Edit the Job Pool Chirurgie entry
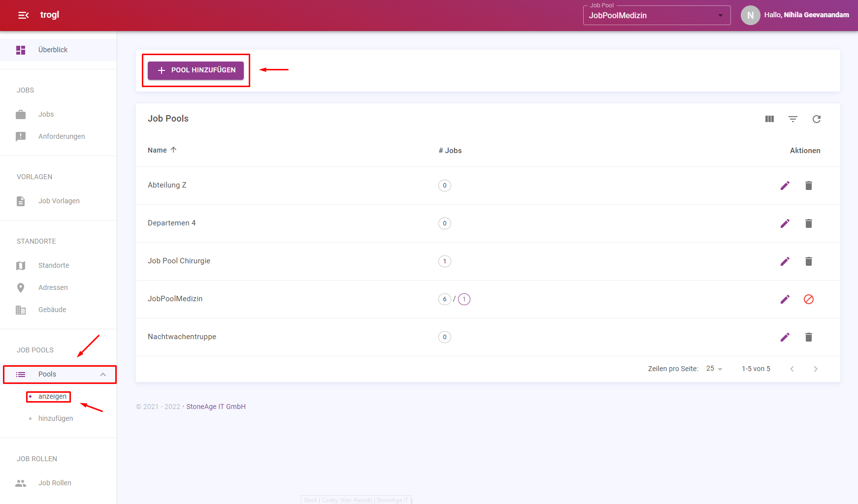 785,261
